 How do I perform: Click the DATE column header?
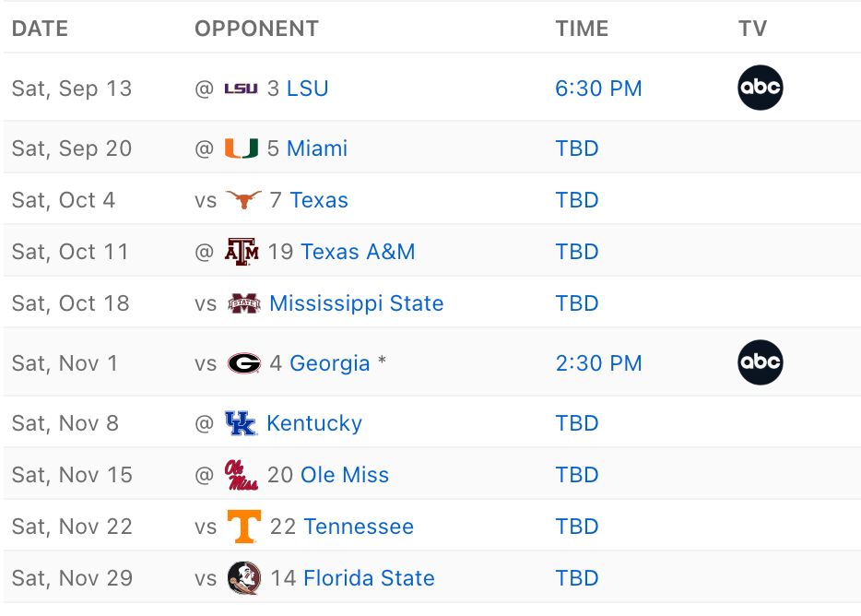pos(40,29)
